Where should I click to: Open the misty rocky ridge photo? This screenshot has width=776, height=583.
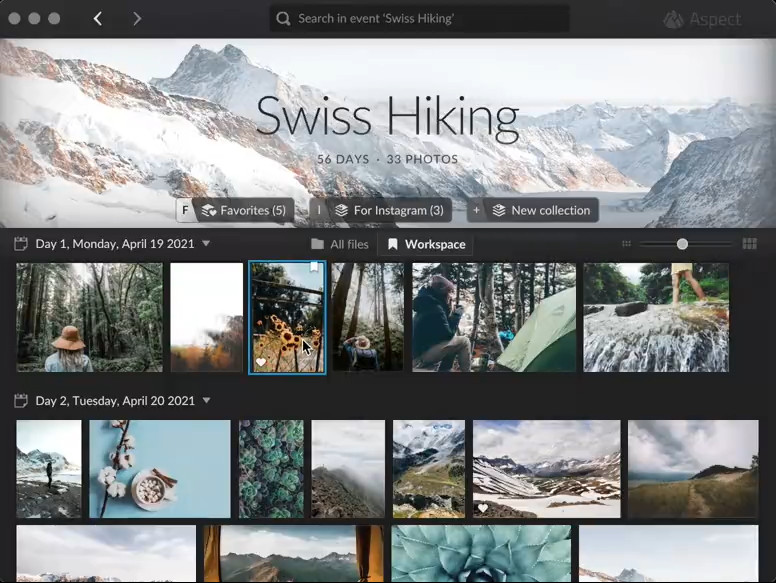[348, 469]
